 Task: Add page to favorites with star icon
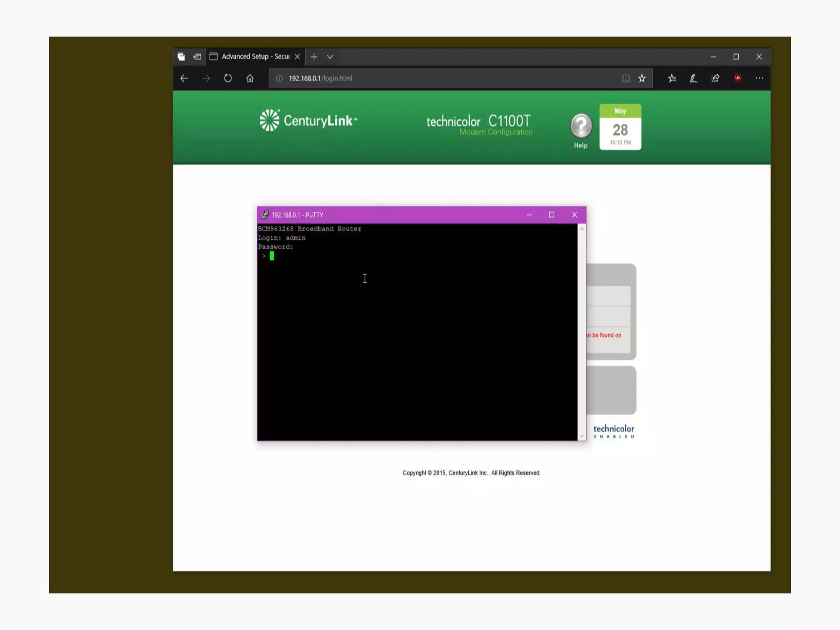[x=642, y=78]
